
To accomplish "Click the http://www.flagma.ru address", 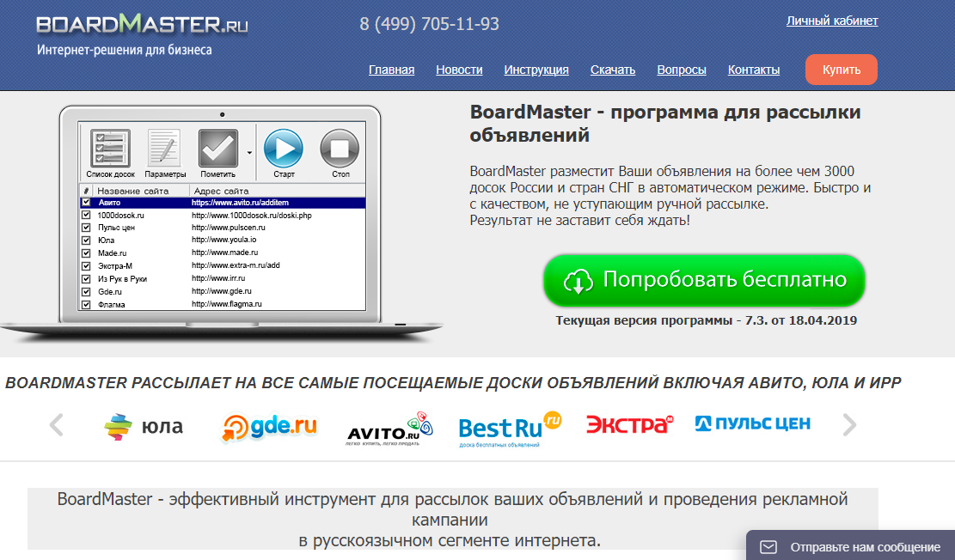I will tap(227, 304).
